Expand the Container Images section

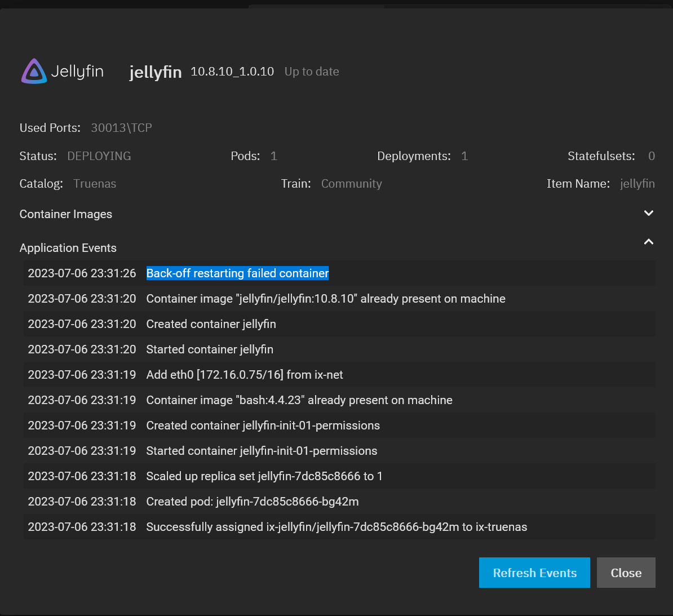click(648, 214)
